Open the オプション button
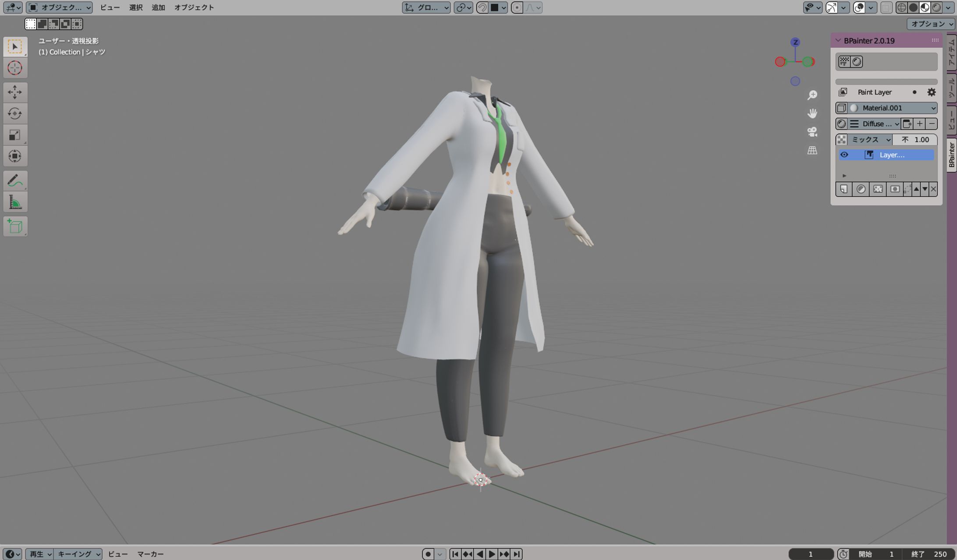Viewport: 957px width, 560px height. coord(930,24)
